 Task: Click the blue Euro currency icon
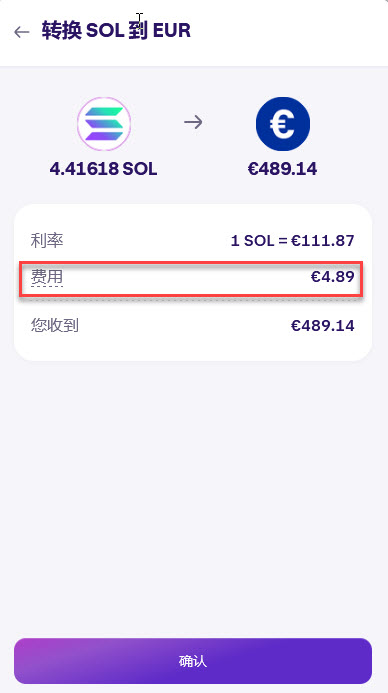pyautogui.click(x=283, y=124)
